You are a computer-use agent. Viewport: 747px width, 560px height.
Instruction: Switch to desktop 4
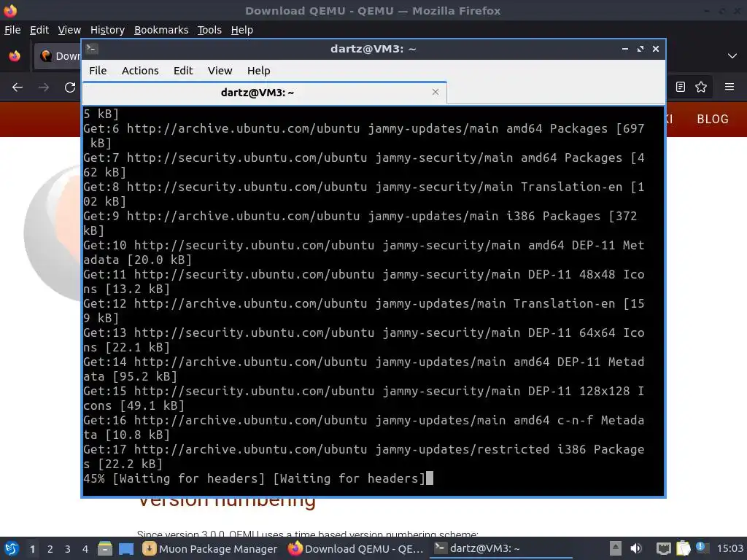click(85, 549)
